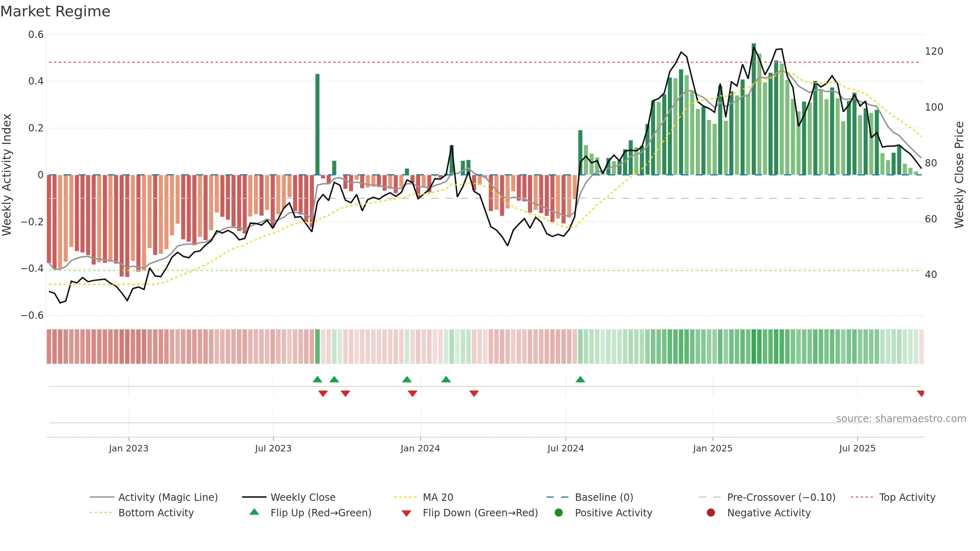Toggle the Activity (Magic Line) legend entry
980x551 pixels.
pos(154,497)
